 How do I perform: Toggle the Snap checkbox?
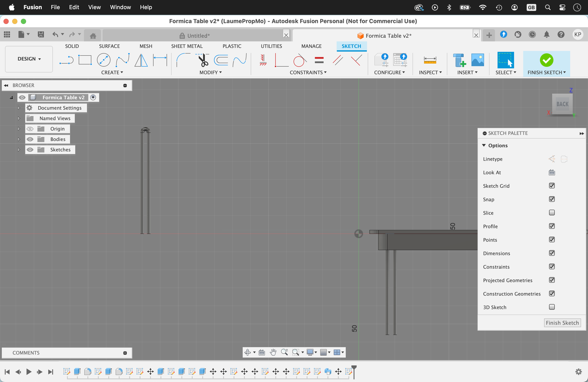(552, 199)
